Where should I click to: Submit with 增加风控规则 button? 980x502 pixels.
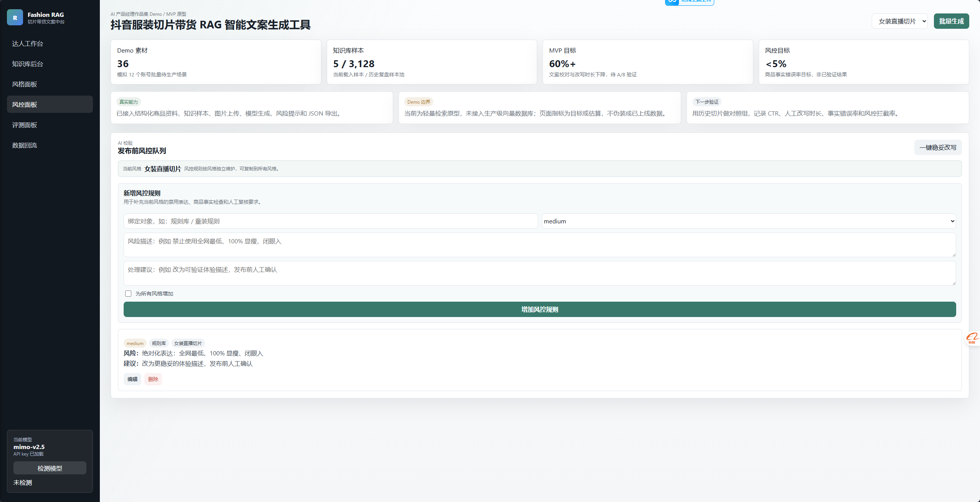(540, 309)
